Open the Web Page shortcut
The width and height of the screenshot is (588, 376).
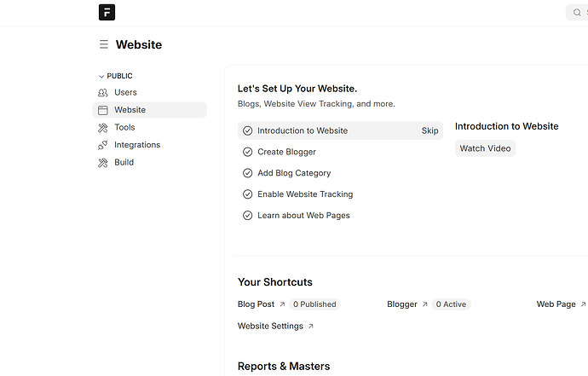pyautogui.click(x=556, y=304)
